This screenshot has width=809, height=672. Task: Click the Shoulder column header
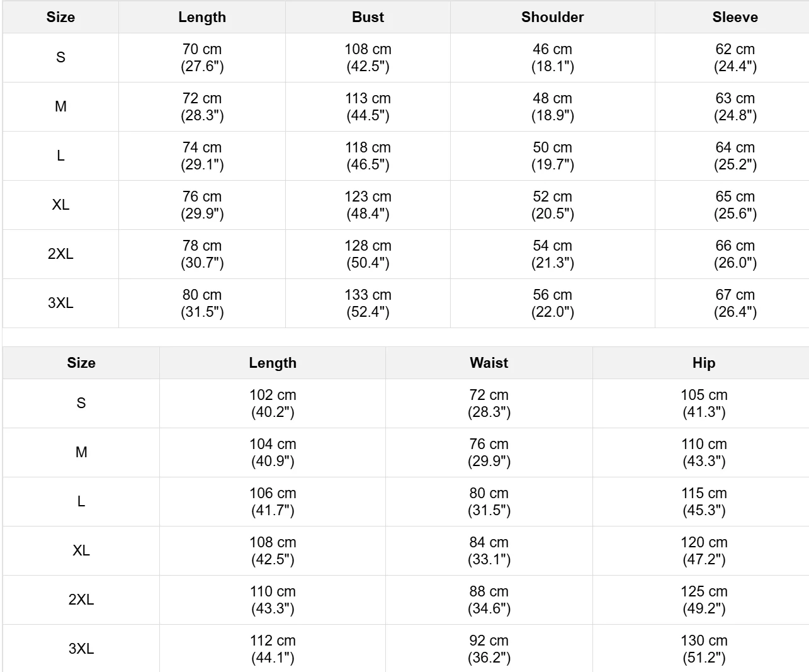tap(552, 17)
